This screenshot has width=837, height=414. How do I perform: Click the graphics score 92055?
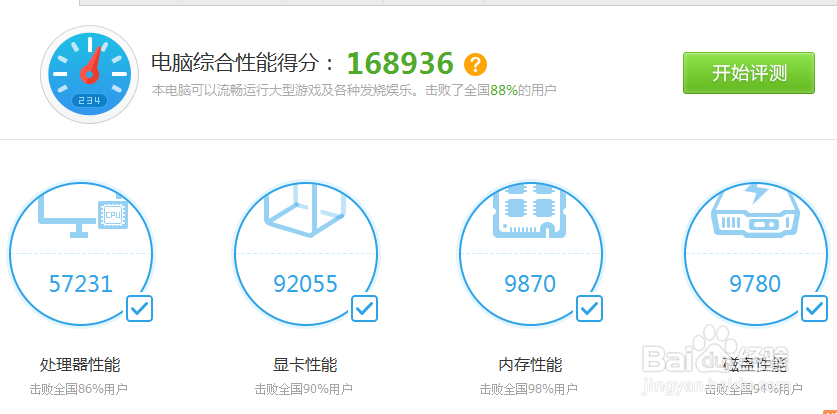[305, 284]
